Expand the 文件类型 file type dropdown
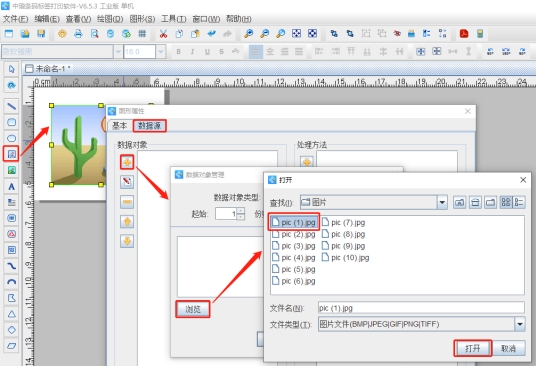This screenshot has height=367, width=536. (520, 324)
